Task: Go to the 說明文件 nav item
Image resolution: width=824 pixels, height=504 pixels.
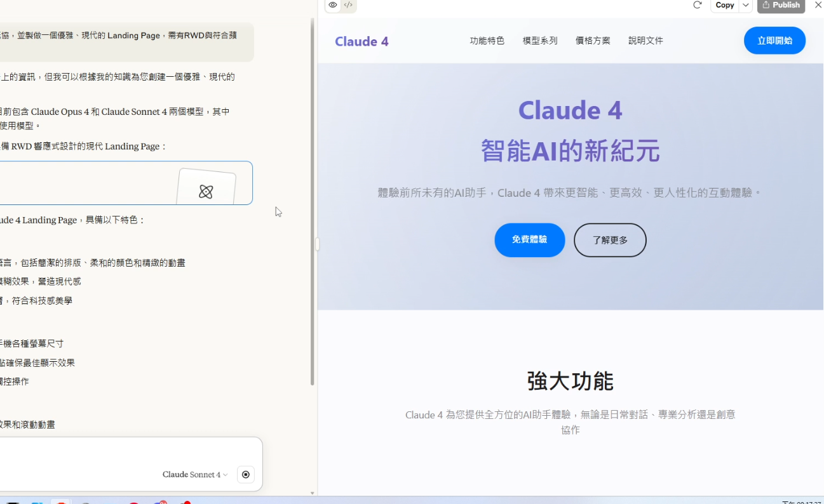Action: (645, 41)
